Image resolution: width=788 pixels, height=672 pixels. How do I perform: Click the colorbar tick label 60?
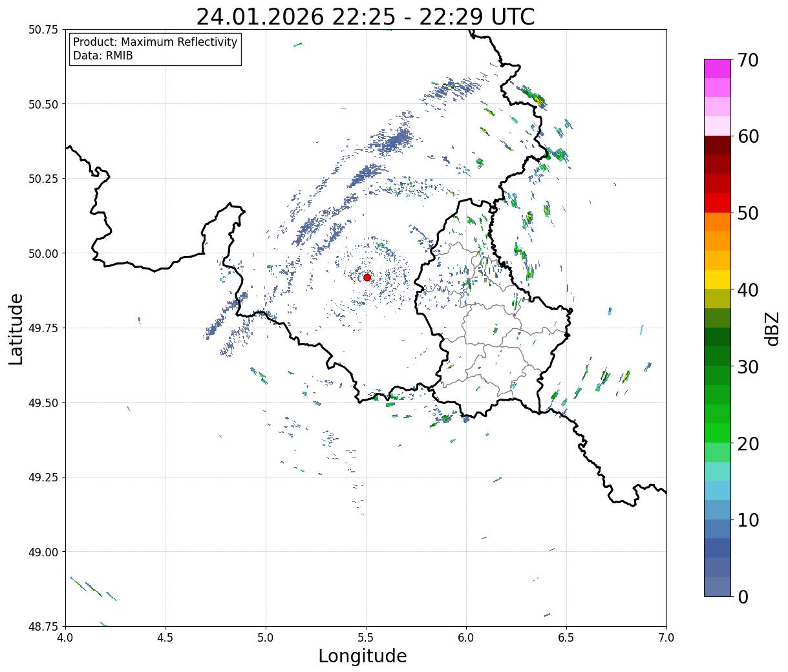point(748,136)
